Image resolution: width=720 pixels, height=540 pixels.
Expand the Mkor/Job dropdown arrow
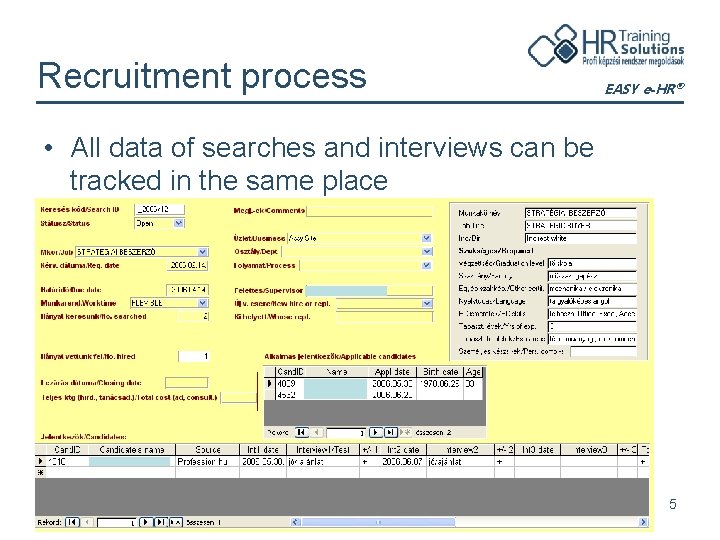point(202,252)
